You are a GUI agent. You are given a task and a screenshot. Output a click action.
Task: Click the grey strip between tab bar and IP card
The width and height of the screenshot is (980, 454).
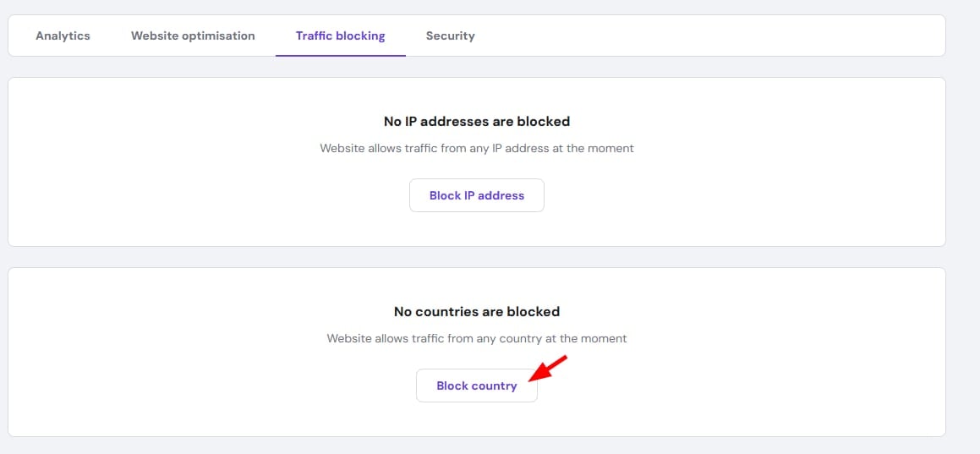(477, 67)
